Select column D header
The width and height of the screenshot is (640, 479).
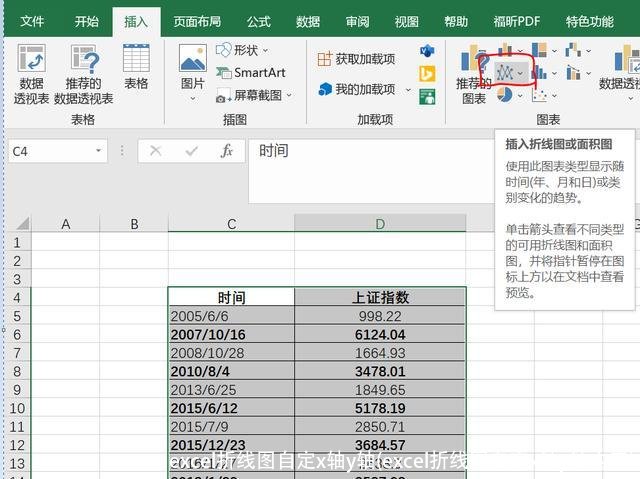pos(380,224)
